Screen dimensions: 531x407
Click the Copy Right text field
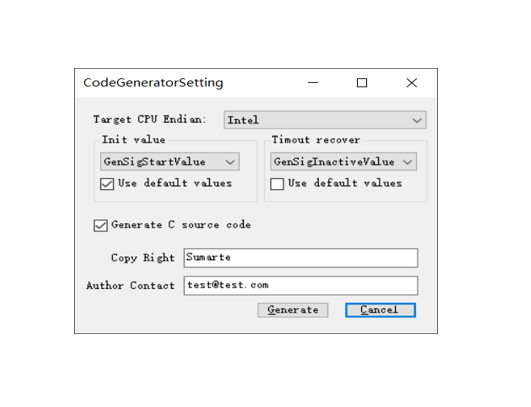pyautogui.click(x=301, y=258)
